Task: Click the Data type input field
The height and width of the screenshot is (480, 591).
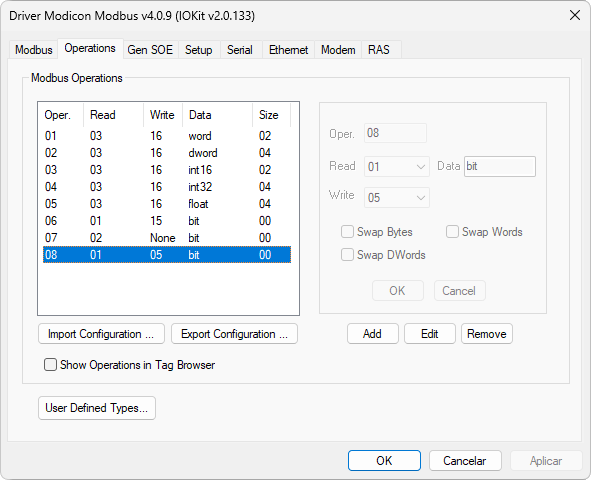Action: point(500,167)
